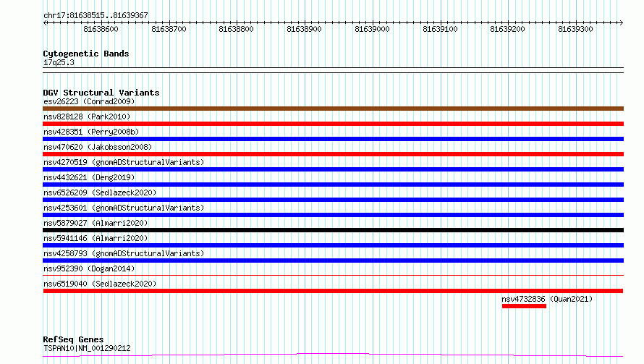Viewport: 644px width, 364px height.
Task: Click ruler position 81639000
Action: coord(372,29)
